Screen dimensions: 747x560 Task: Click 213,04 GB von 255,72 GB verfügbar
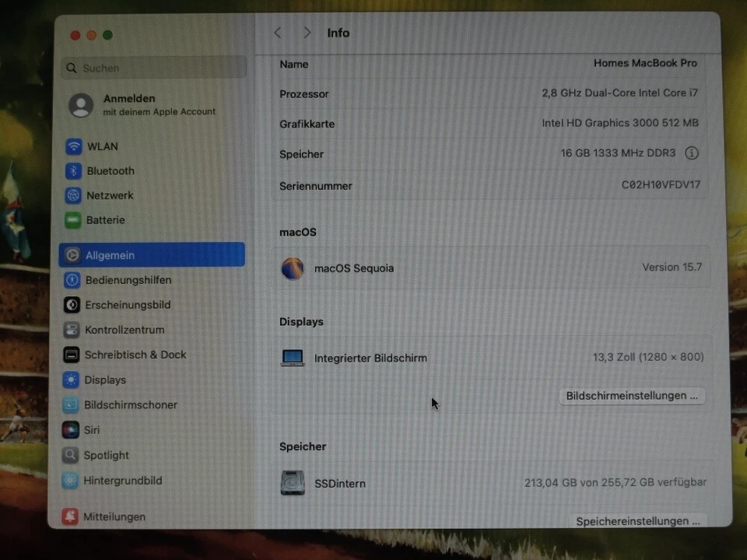[615, 482]
